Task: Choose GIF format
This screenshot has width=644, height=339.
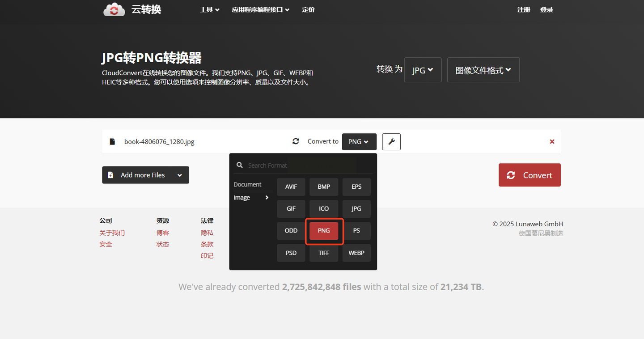Action: pos(291,208)
